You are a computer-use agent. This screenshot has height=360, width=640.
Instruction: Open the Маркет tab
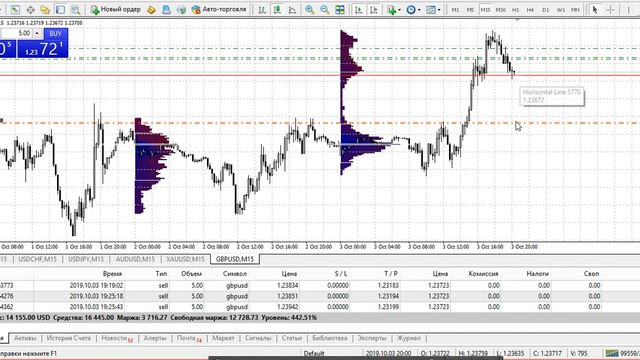click(x=223, y=338)
